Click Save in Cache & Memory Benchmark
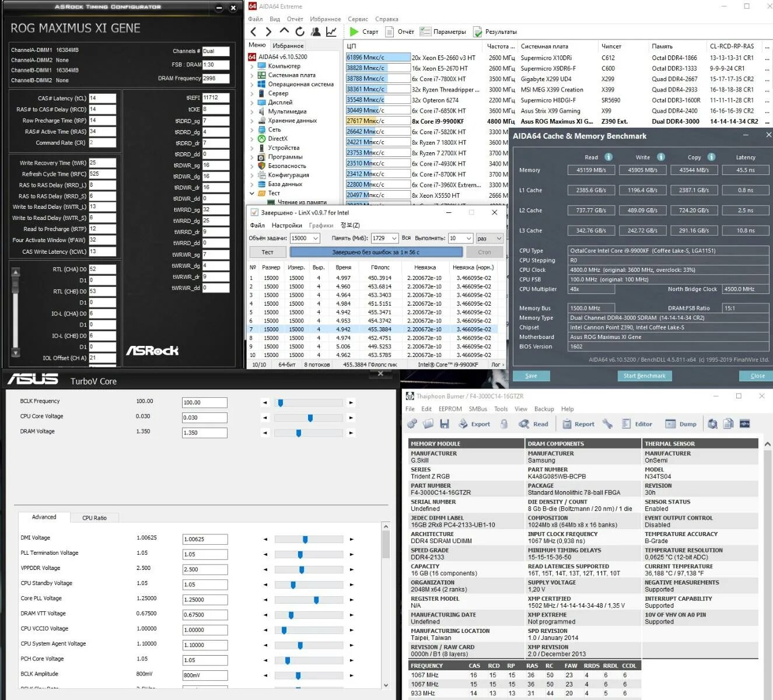 (x=531, y=376)
